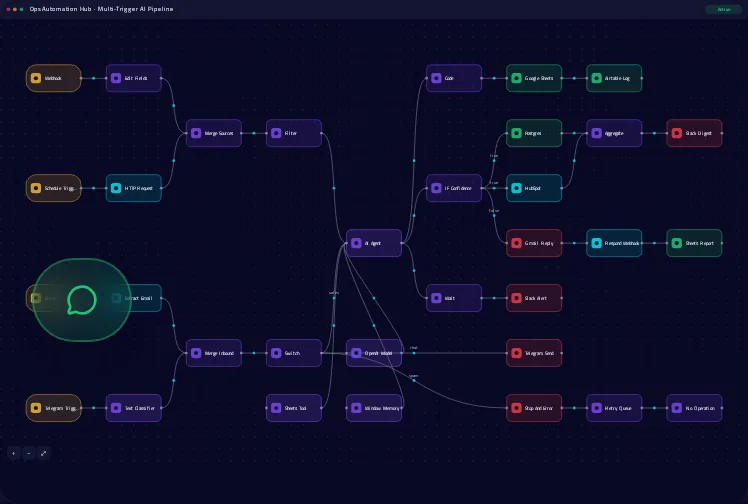The image size is (748, 504).
Task: Click the "false" branch label
Action: click(494, 210)
